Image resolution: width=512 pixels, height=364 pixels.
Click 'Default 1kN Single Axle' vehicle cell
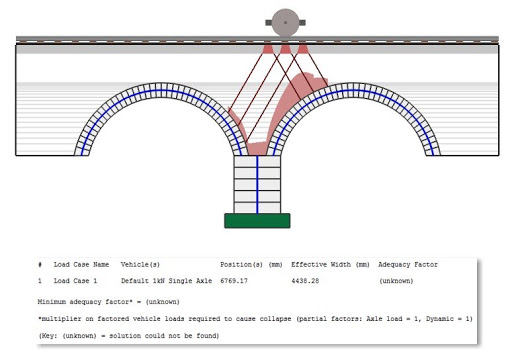(x=166, y=281)
